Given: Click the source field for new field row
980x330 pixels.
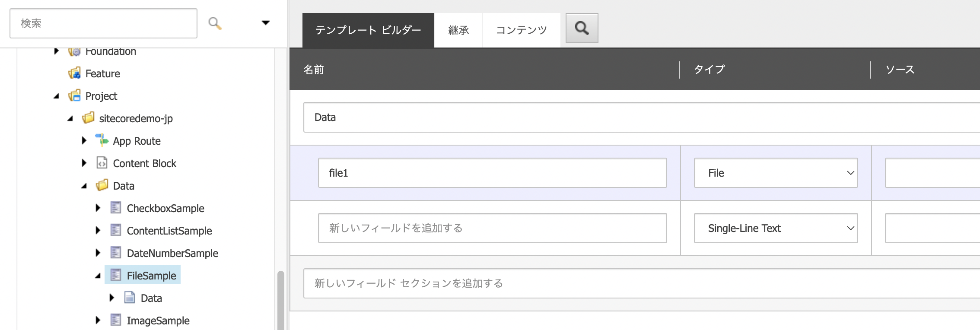Looking at the screenshot, I should [932, 228].
